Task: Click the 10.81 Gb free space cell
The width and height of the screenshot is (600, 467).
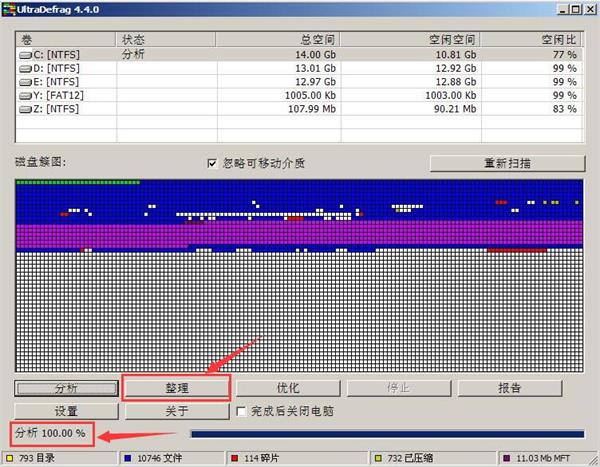Action: [x=456, y=55]
